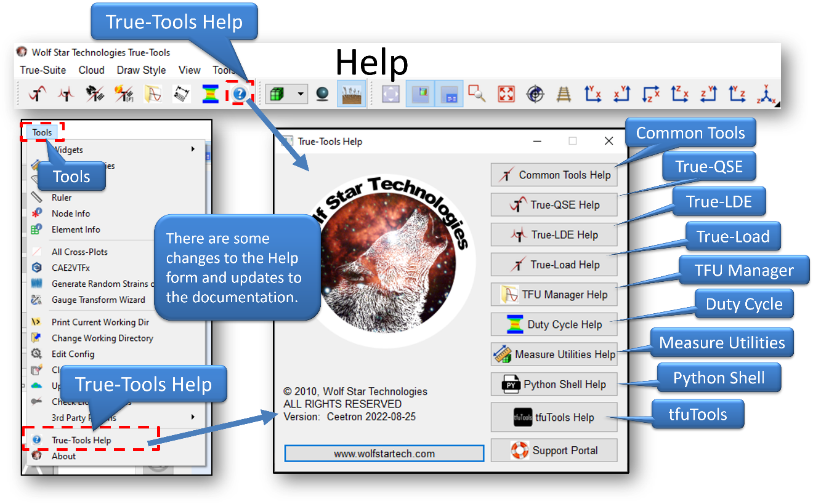Image resolution: width=813 pixels, height=504 pixels.
Task: Open the Cloud menu
Action: click(91, 70)
